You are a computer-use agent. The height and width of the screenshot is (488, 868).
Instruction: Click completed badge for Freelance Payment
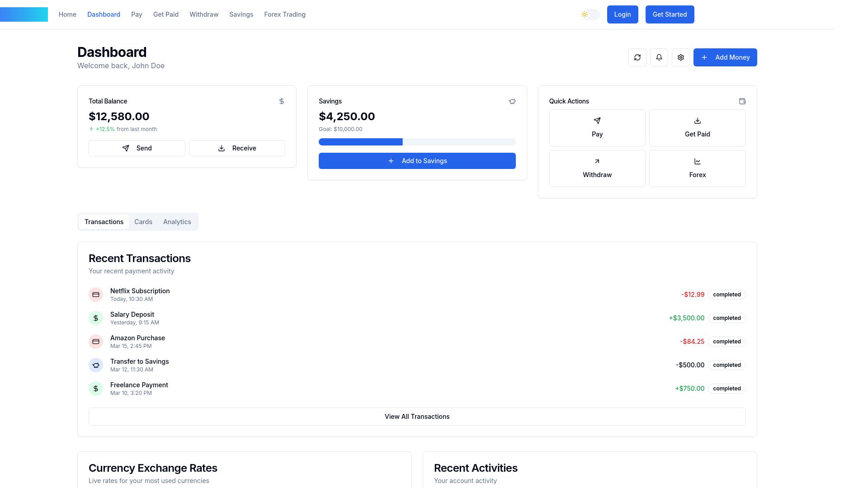click(x=726, y=389)
